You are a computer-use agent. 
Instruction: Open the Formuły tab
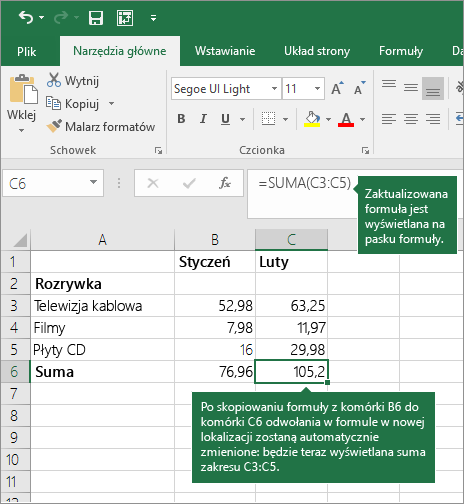tap(401, 51)
